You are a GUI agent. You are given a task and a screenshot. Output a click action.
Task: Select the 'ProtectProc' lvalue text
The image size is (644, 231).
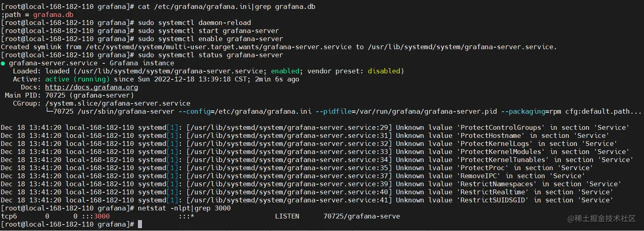(483, 168)
